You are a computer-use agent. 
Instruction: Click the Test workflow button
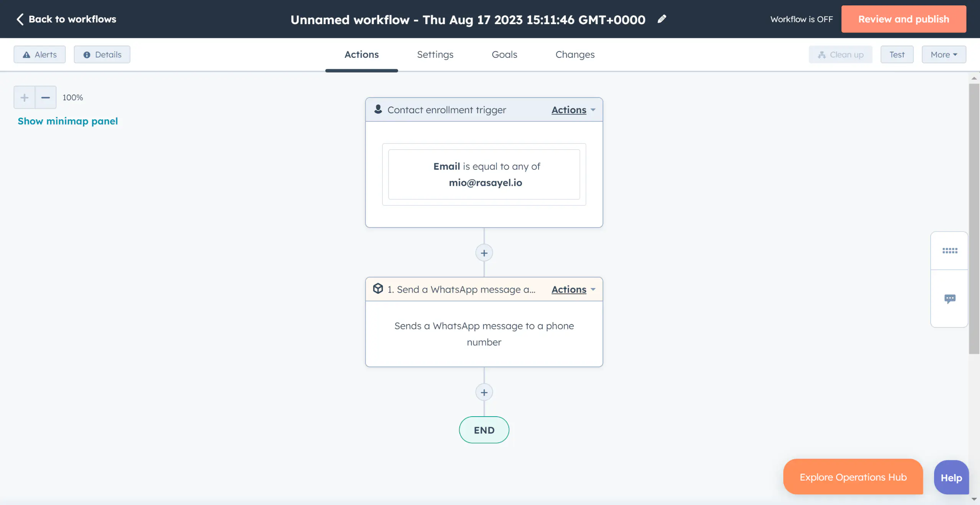[x=897, y=54]
